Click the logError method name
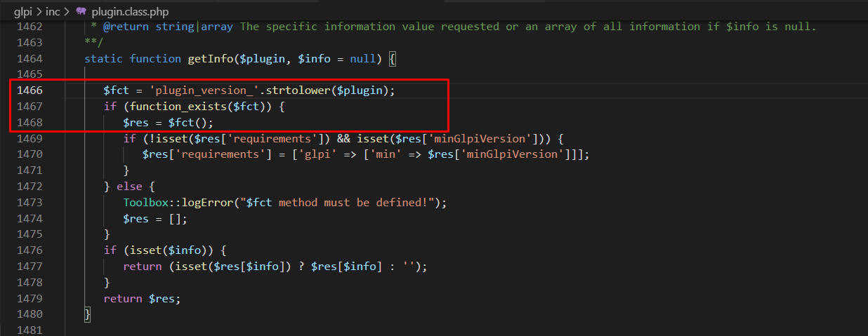 (205, 202)
